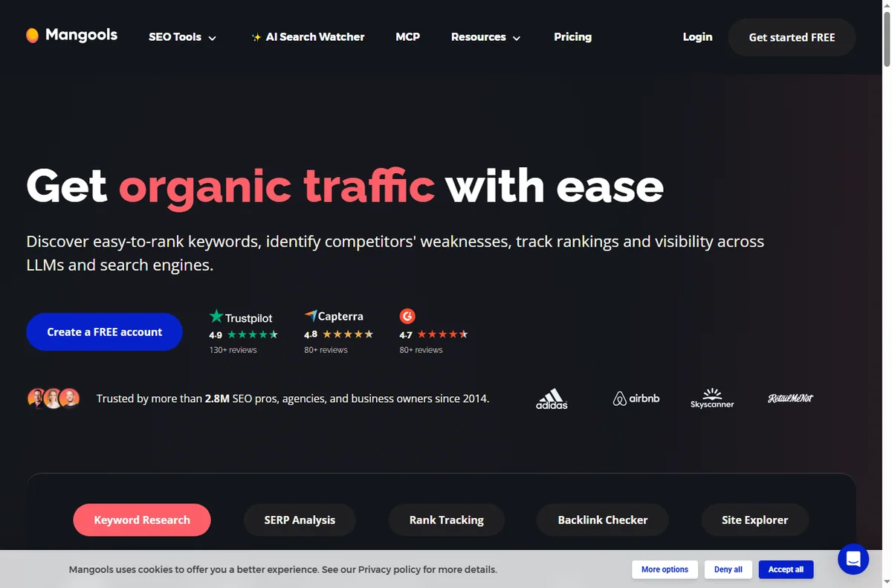Click '80+ reviews' under G2 rating

421,349
